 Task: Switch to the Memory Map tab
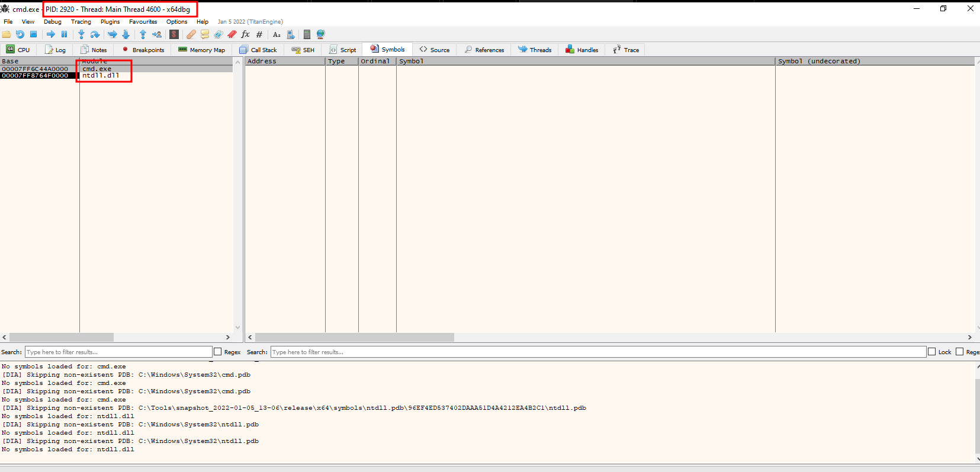click(202, 50)
